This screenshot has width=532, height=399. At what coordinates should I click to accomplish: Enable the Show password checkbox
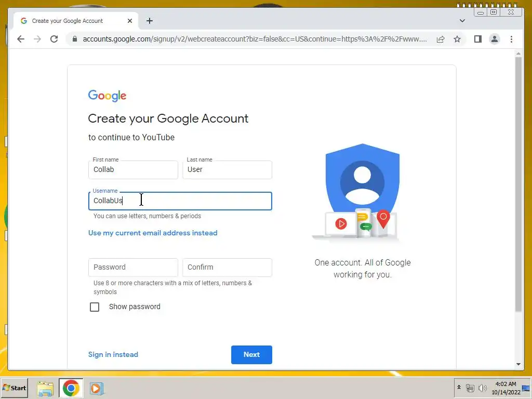(95, 307)
